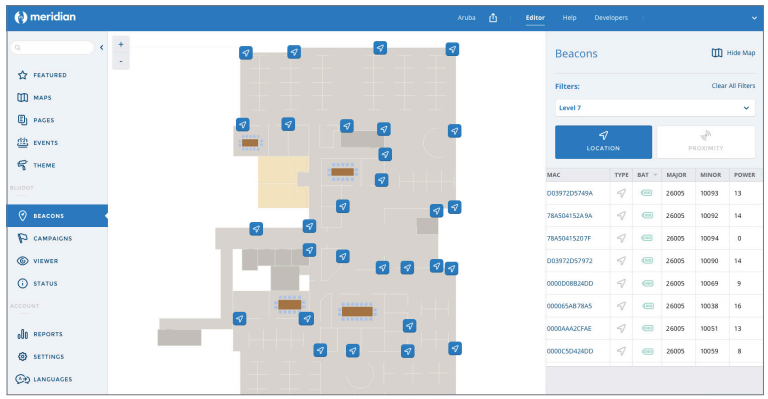768x399 pixels.
Task: Expand the account dropdown arrow in header
Action: click(754, 18)
